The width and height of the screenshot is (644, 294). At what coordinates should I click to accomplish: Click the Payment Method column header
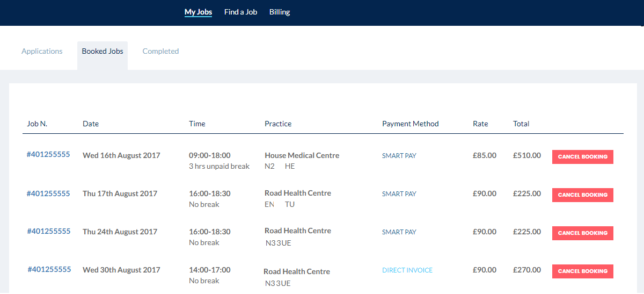411,124
